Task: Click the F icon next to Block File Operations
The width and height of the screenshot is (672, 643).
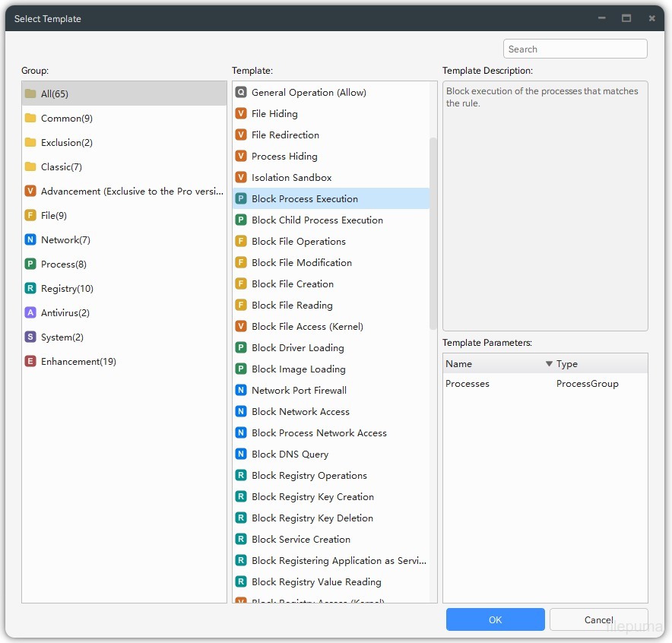Action: [x=242, y=241]
